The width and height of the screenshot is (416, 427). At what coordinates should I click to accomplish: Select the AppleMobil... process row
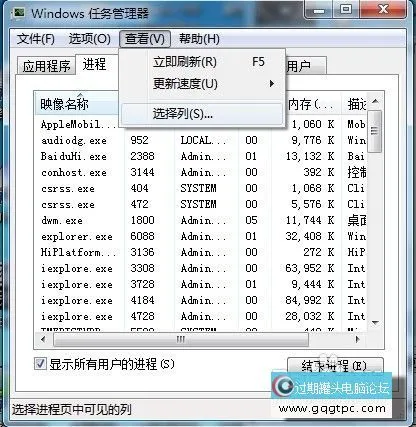pyautogui.click(x=201, y=124)
